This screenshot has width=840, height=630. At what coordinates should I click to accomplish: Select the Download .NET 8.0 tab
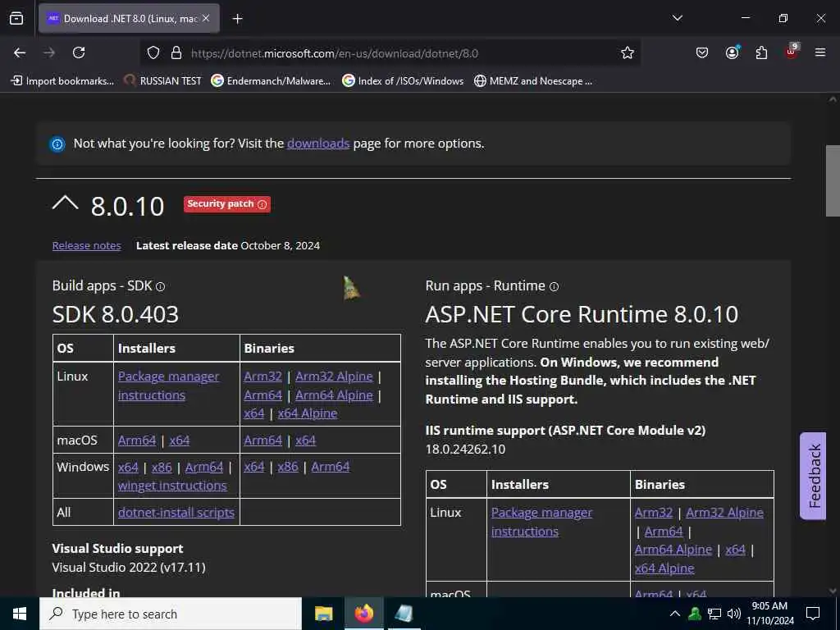click(129, 19)
